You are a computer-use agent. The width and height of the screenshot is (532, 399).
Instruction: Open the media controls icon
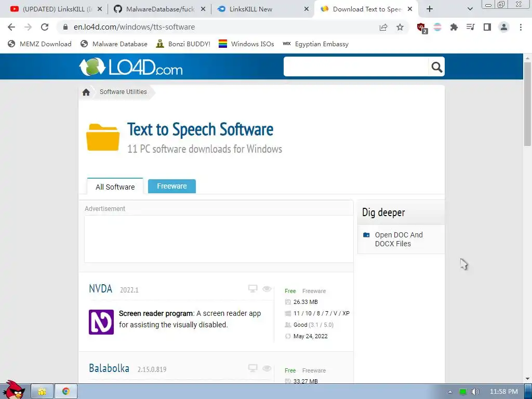point(470,27)
